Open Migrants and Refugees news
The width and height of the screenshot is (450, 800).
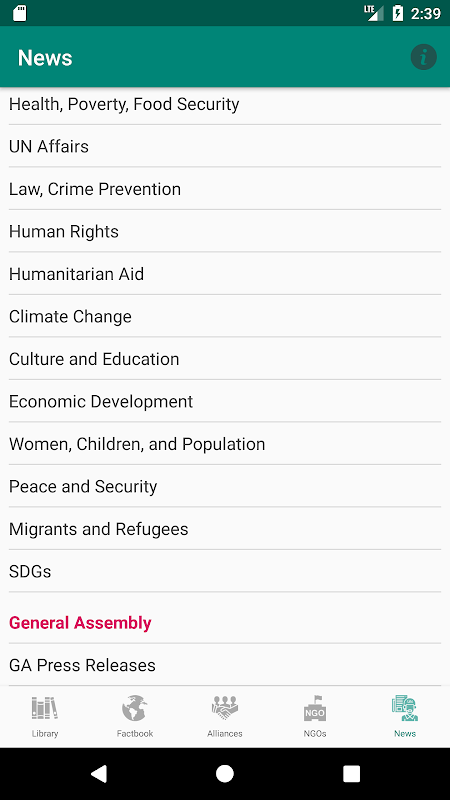click(x=225, y=529)
